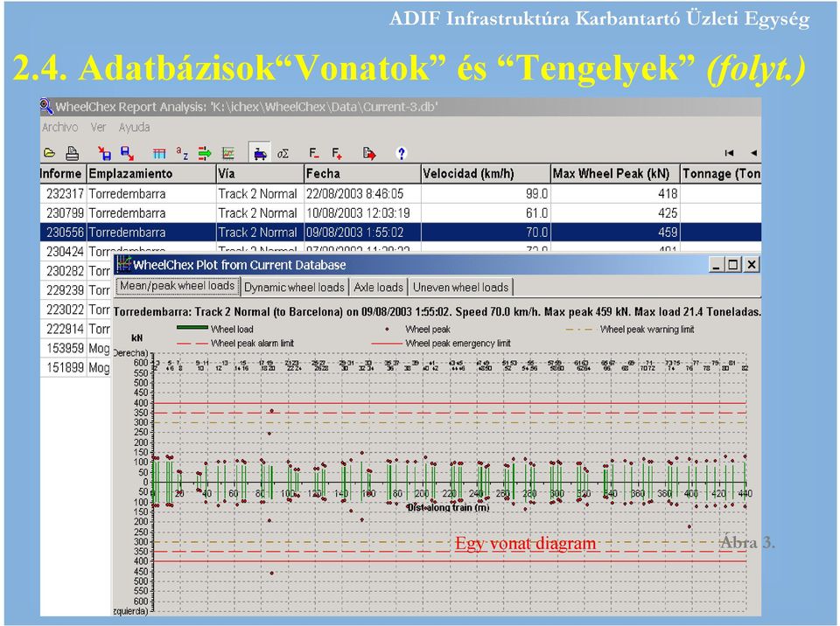
Task: Click the exit door icon
Action: [x=369, y=154]
